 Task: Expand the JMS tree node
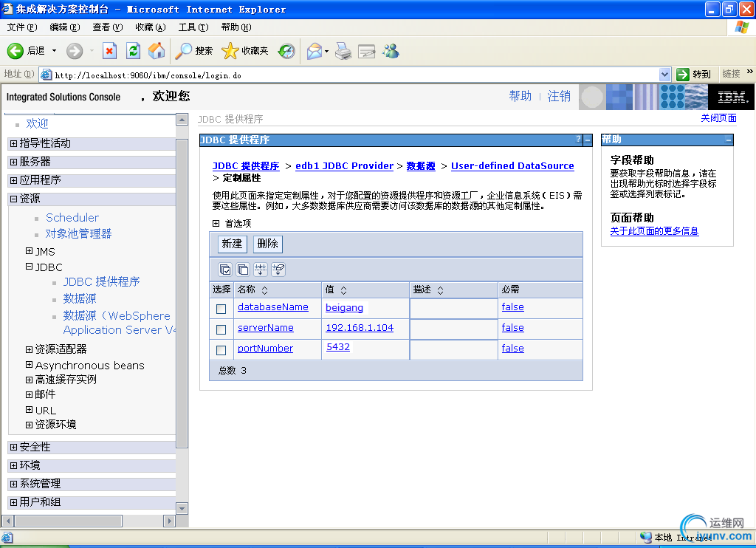click(x=29, y=251)
